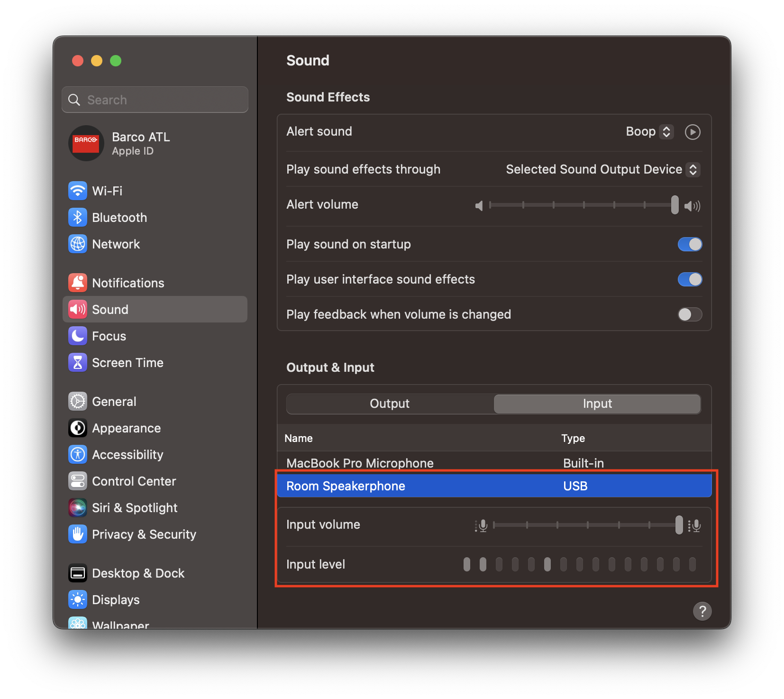Image resolution: width=784 pixels, height=699 pixels.
Task: Open Focus settings with moon icon
Action: [x=78, y=336]
